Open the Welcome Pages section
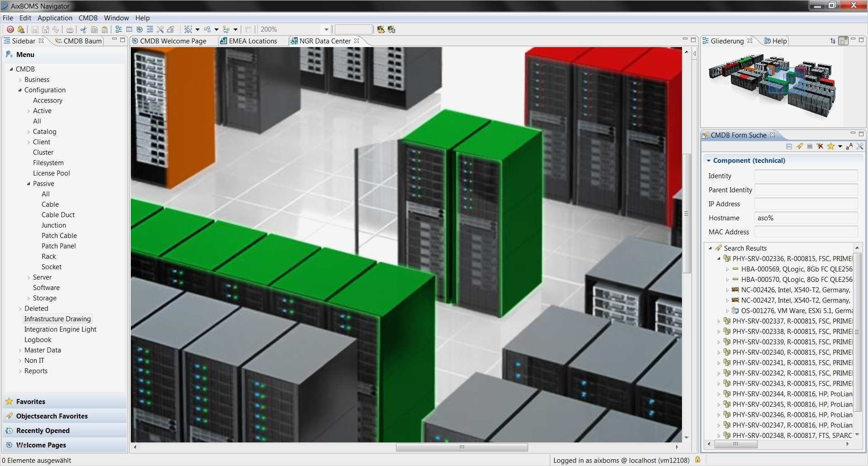This screenshot has width=868, height=466. coord(65,445)
